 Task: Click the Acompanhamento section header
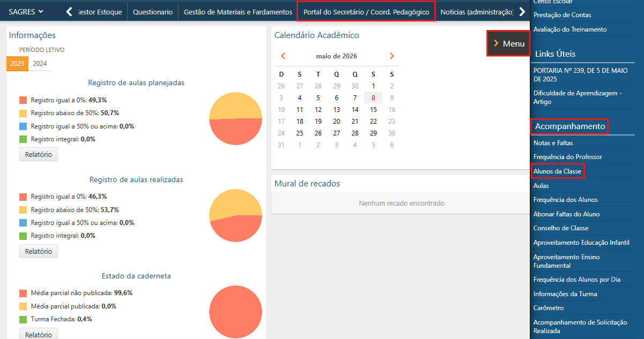pyautogui.click(x=570, y=126)
